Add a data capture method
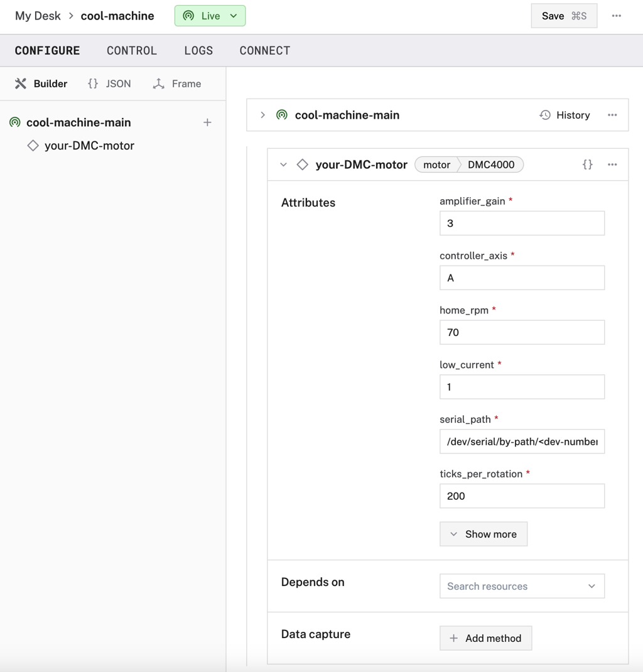 (485, 638)
